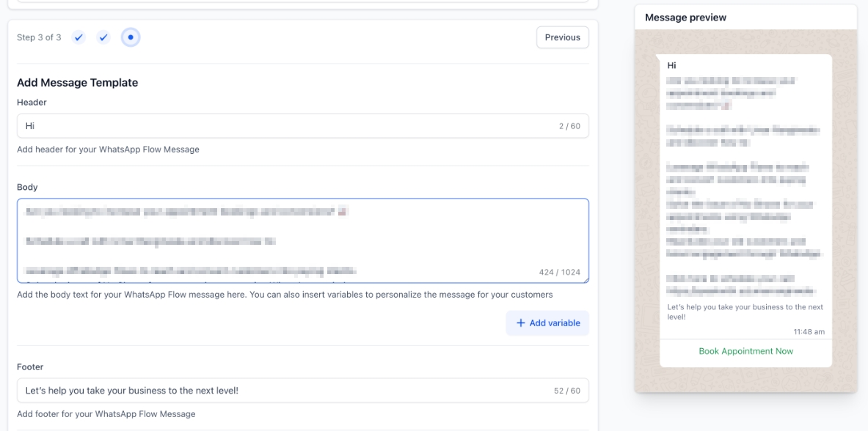Click the footer text inside the preview bubble
The image size is (868, 431).
click(x=745, y=312)
